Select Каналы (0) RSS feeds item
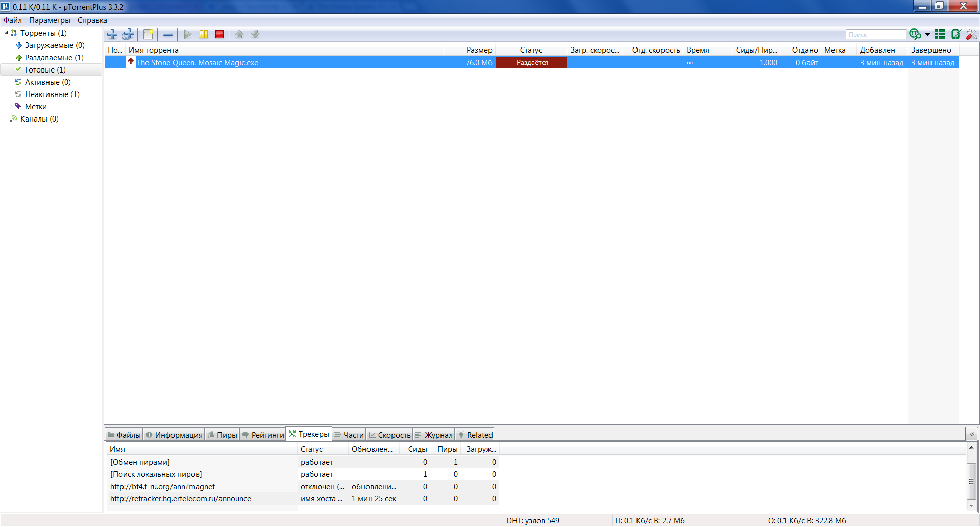Viewport: 980px width, 527px height. point(39,119)
